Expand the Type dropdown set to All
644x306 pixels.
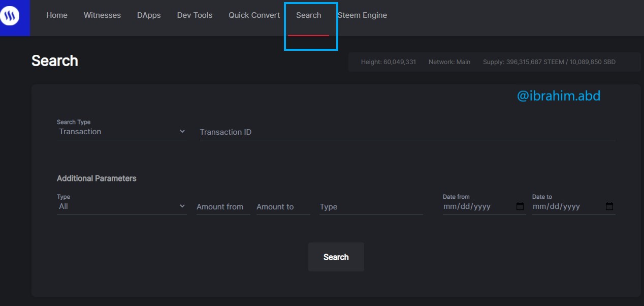click(x=122, y=206)
